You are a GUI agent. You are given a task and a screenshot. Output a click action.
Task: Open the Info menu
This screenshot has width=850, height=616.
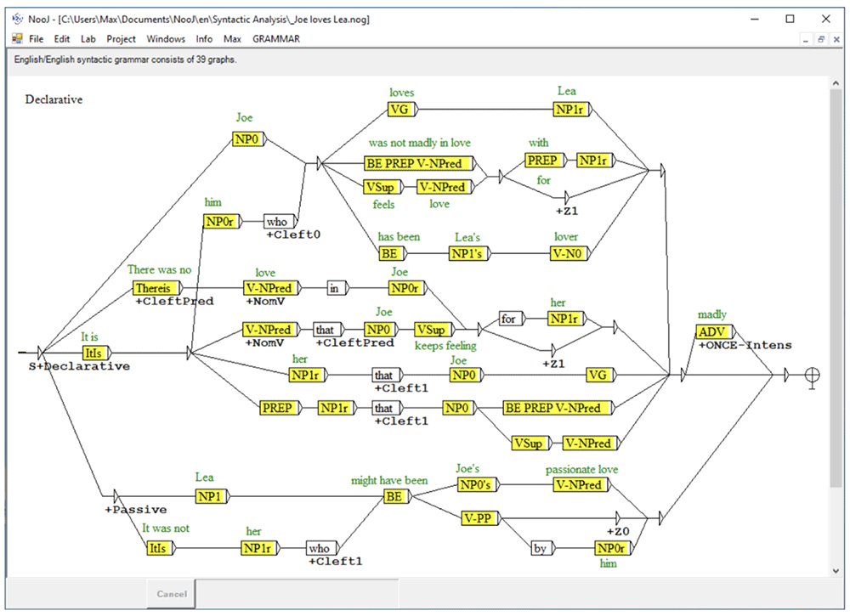[x=204, y=39]
